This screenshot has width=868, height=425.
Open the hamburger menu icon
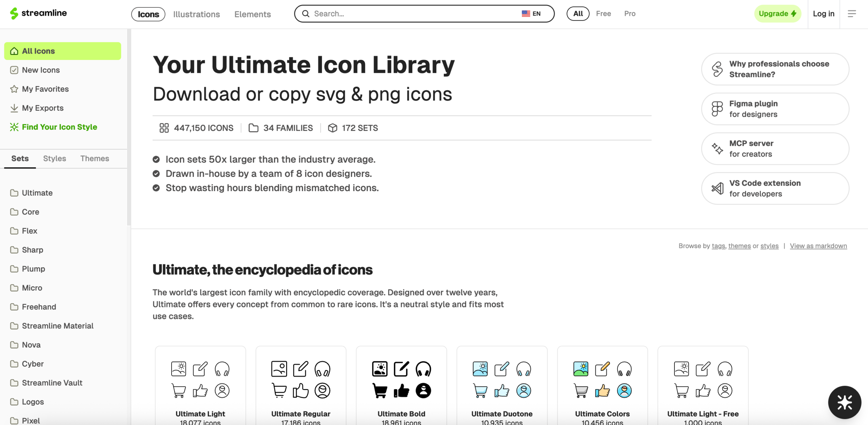coord(852,14)
